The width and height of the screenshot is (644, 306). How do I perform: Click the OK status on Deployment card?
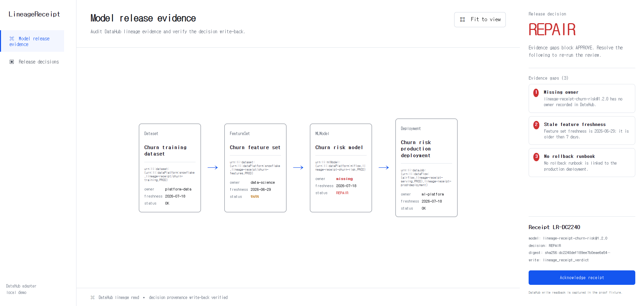(424, 209)
